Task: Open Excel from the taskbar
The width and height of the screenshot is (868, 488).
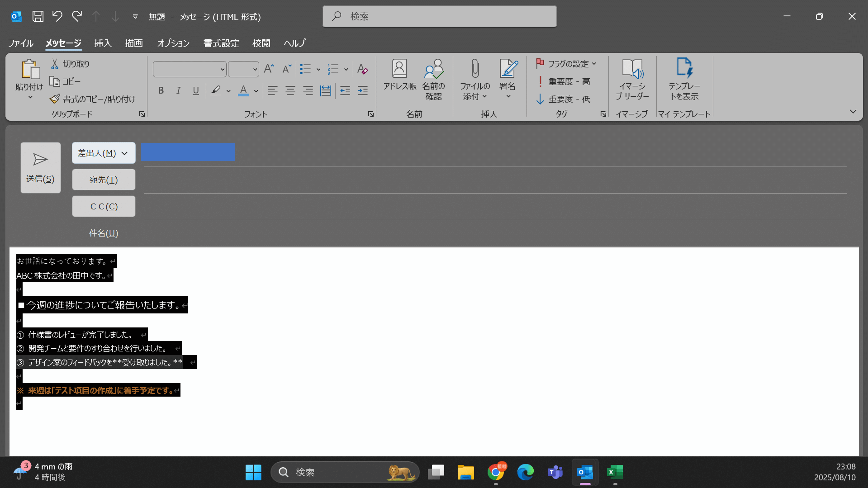Action: pyautogui.click(x=615, y=472)
